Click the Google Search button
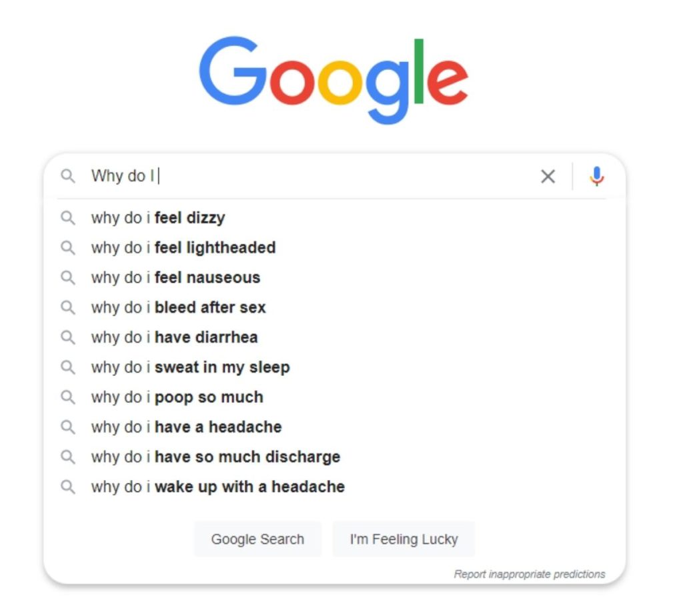 pos(257,538)
